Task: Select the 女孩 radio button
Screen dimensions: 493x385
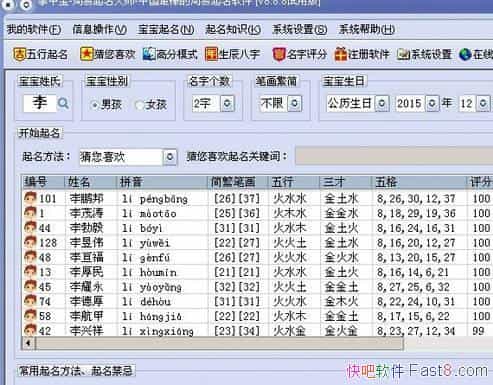Action: coord(139,105)
